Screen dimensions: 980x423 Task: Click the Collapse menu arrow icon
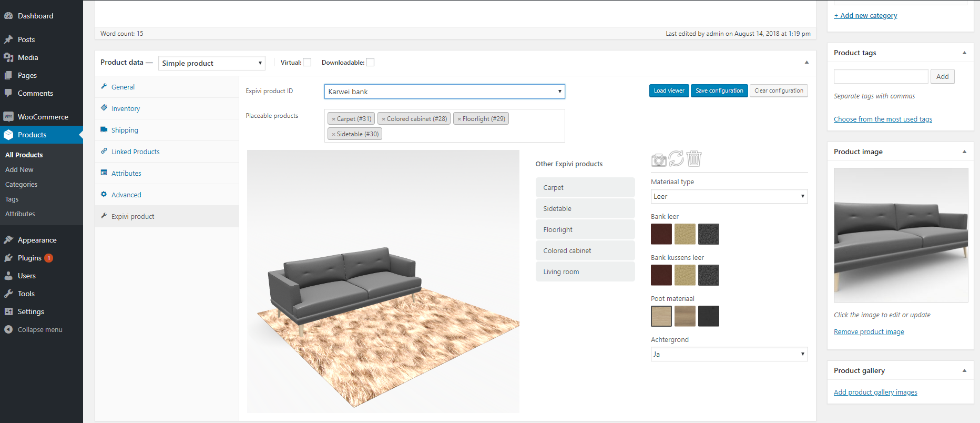[8, 329]
